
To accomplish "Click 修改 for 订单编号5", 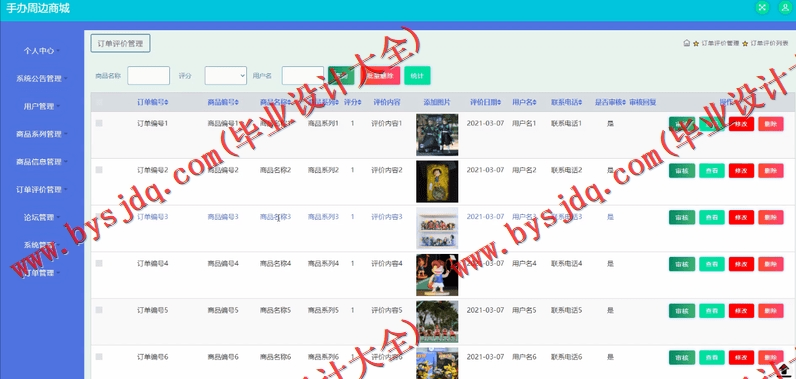I will tap(741, 311).
